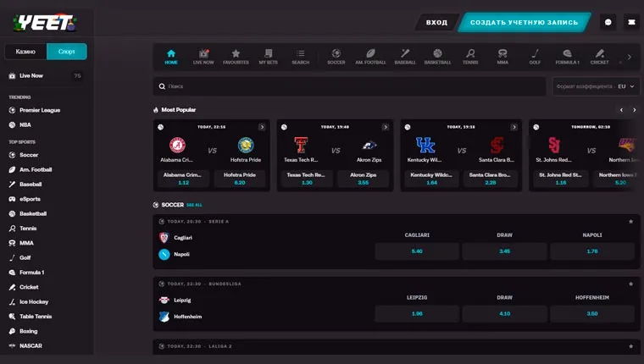Image resolution: width=644 pixels, height=364 pixels.
Task: Open NASCAR in the sidebar
Action: tap(31, 346)
